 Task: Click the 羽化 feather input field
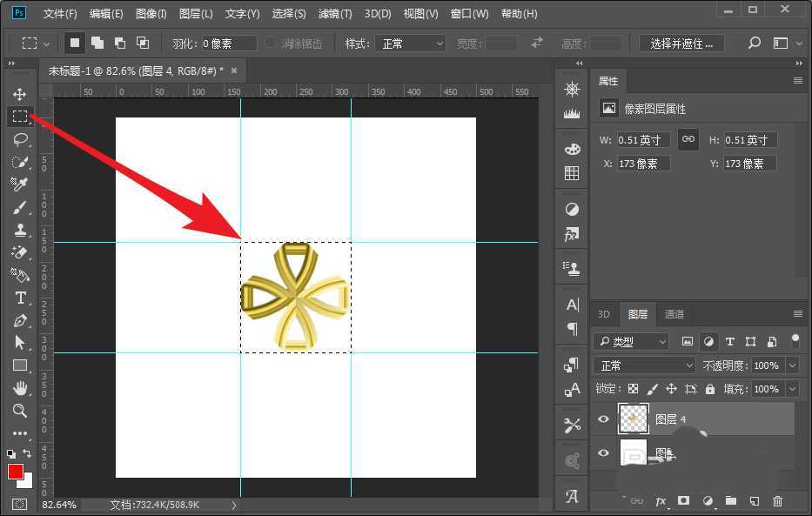pyautogui.click(x=228, y=43)
